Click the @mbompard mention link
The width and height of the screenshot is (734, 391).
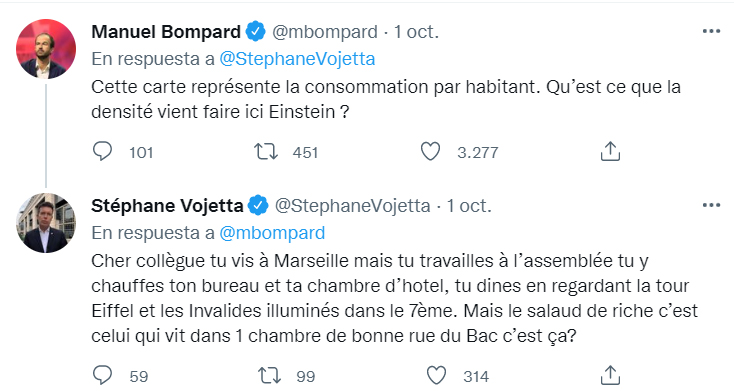(272, 233)
